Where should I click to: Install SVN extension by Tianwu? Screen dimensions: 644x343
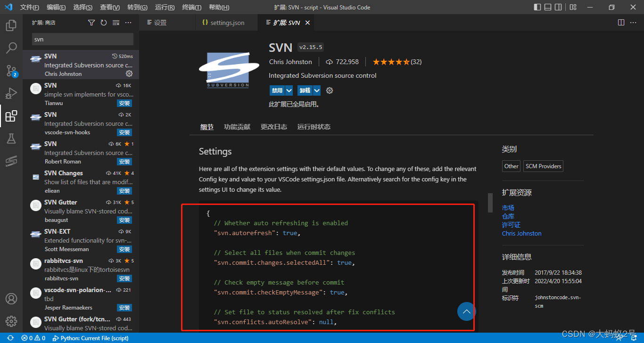pyautogui.click(x=124, y=103)
